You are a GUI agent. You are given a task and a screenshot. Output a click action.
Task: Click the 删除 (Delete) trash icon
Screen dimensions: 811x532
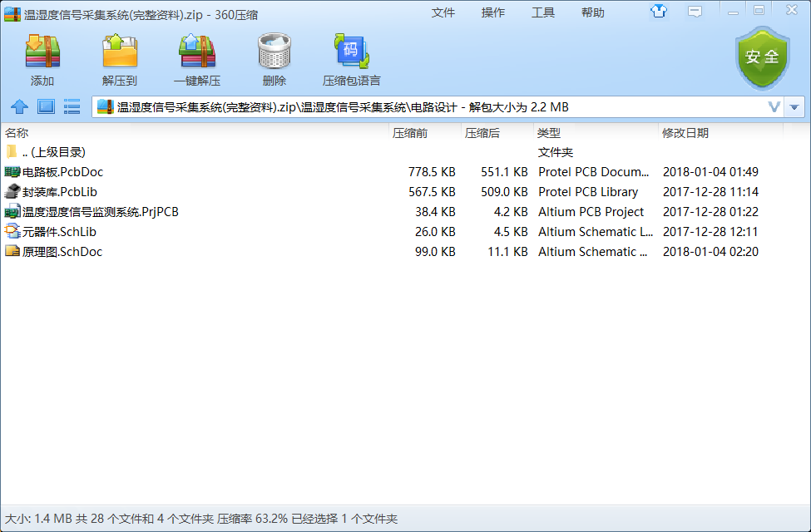[274, 52]
